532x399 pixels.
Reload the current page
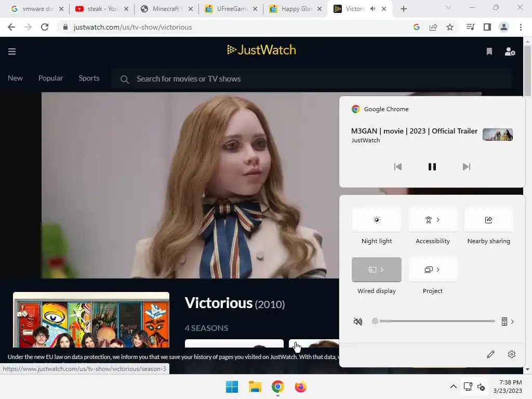click(45, 27)
